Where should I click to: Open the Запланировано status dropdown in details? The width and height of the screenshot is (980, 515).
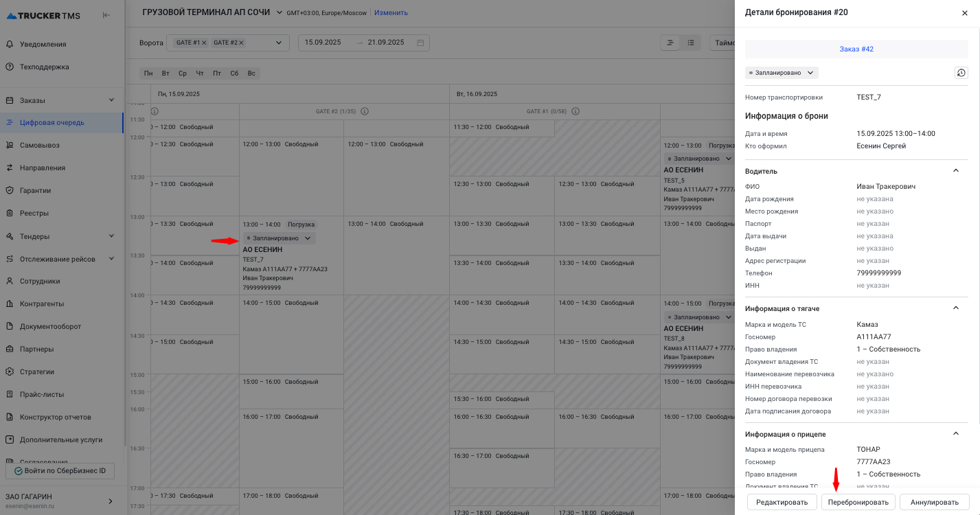pyautogui.click(x=782, y=73)
